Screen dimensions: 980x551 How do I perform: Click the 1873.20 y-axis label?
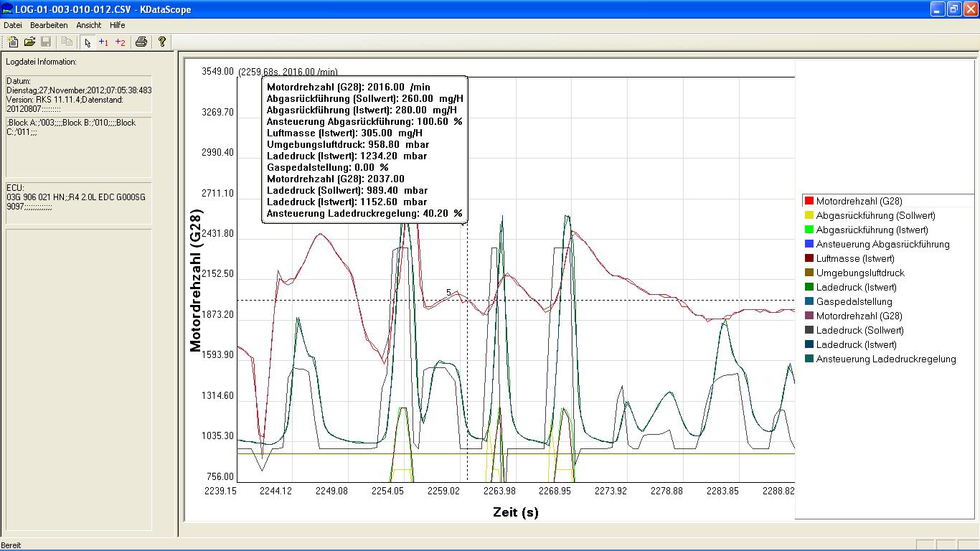(218, 314)
